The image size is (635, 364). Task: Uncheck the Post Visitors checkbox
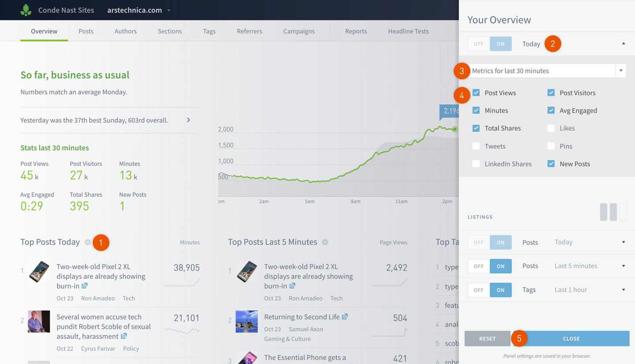[x=551, y=93]
